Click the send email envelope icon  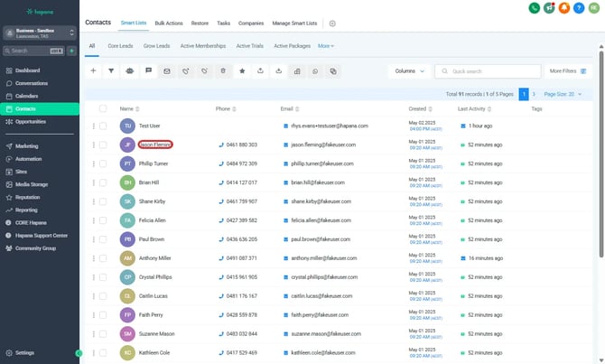point(167,70)
